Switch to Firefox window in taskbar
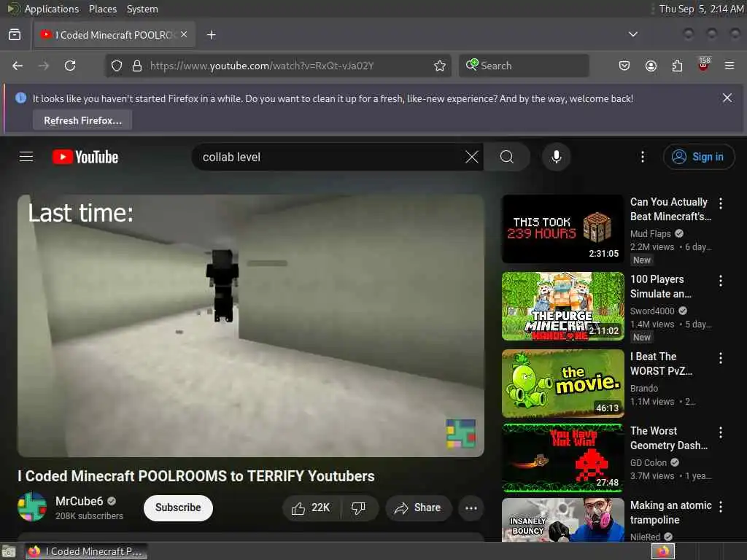The height and width of the screenshot is (560, 747). [86, 551]
